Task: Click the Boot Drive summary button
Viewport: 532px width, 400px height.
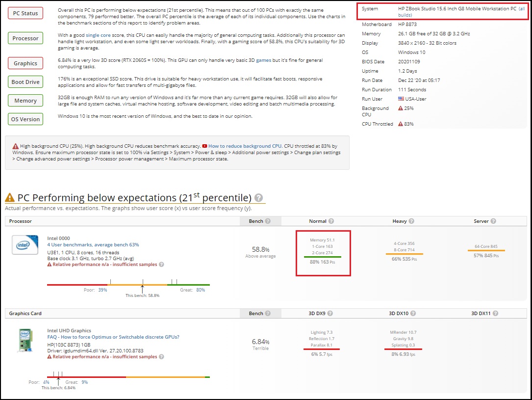Action: click(x=25, y=82)
